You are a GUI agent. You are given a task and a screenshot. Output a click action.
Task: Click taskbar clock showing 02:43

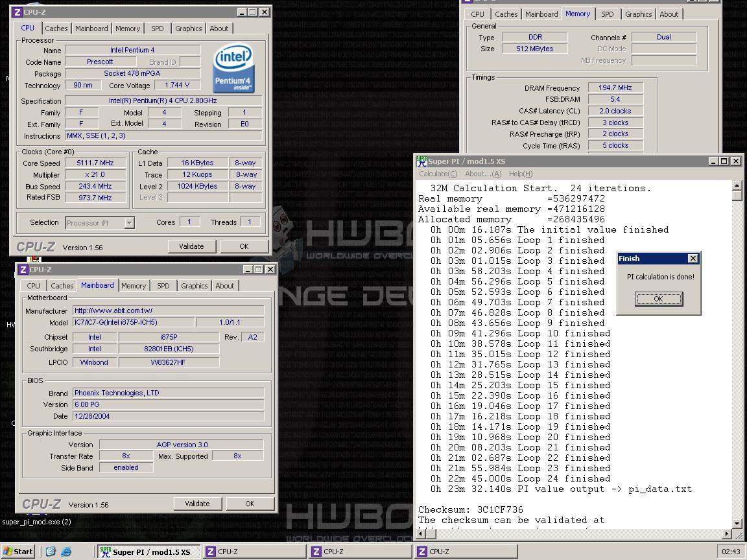(731, 552)
